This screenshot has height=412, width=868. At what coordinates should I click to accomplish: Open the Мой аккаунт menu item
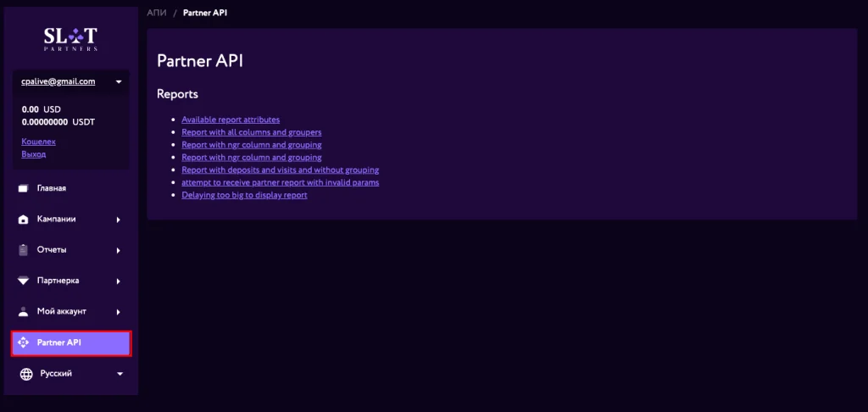[71, 312]
